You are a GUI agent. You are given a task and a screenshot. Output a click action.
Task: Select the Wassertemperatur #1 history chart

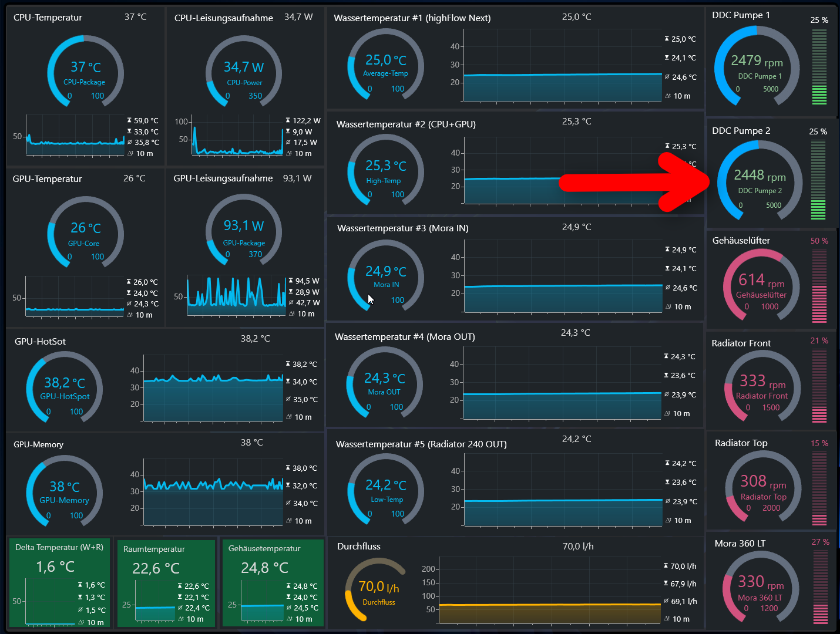pyautogui.click(x=563, y=66)
